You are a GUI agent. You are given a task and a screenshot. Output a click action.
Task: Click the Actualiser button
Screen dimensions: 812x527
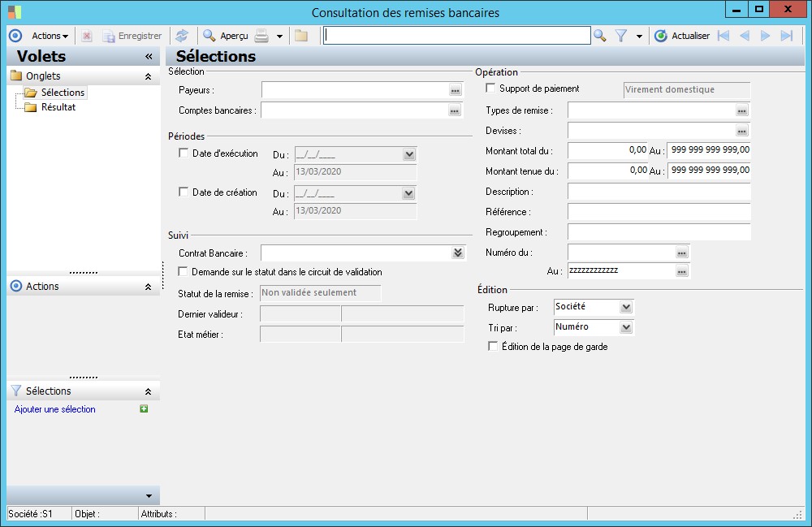[x=682, y=36]
